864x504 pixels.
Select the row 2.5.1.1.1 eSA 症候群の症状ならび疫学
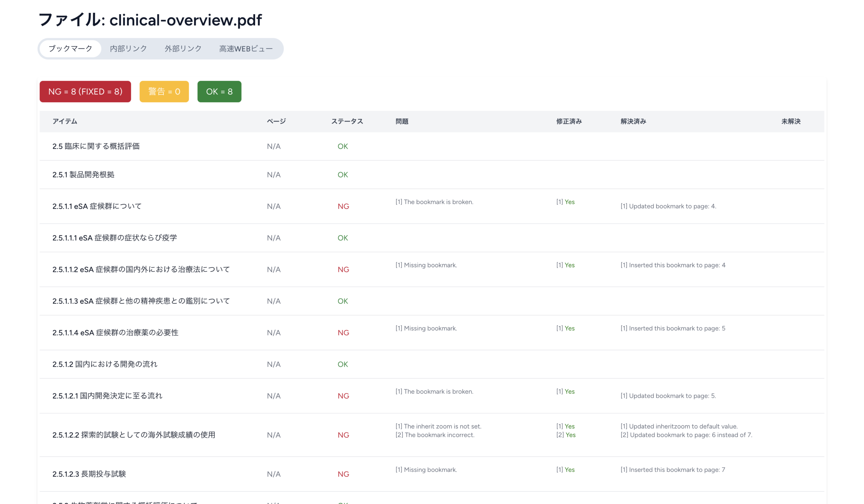click(x=432, y=238)
